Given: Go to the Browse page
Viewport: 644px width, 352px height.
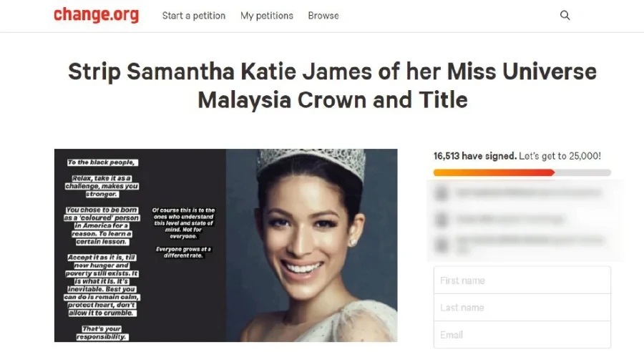Looking at the screenshot, I should (x=323, y=16).
